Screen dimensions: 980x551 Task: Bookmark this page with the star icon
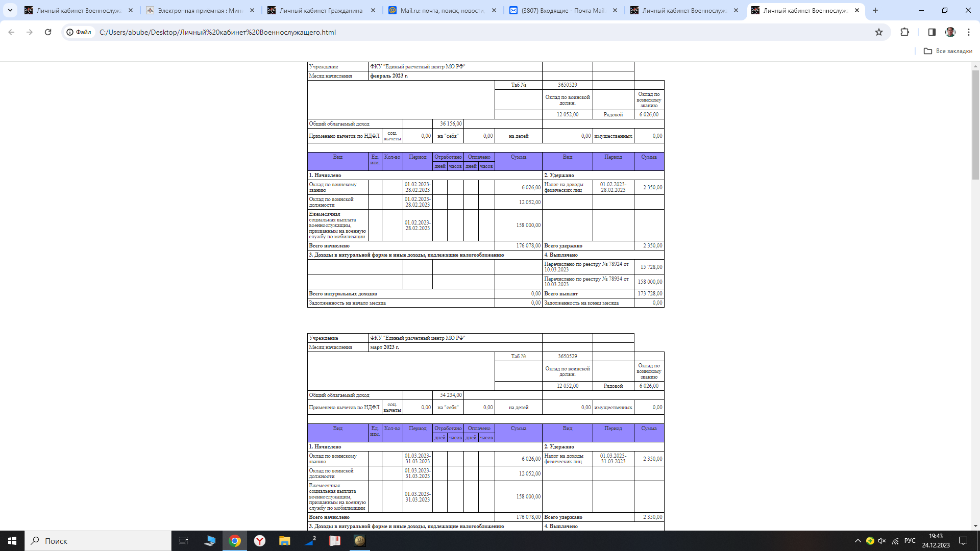click(879, 32)
